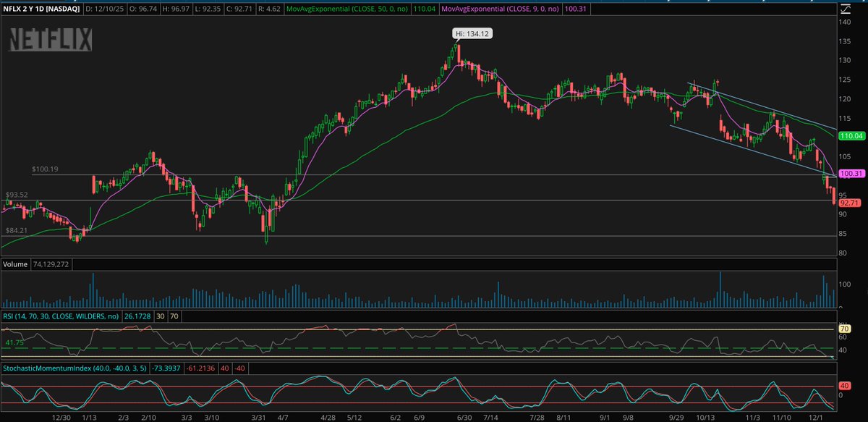Click the 130 price axis label
The width and height of the screenshot is (868, 422).
845,60
